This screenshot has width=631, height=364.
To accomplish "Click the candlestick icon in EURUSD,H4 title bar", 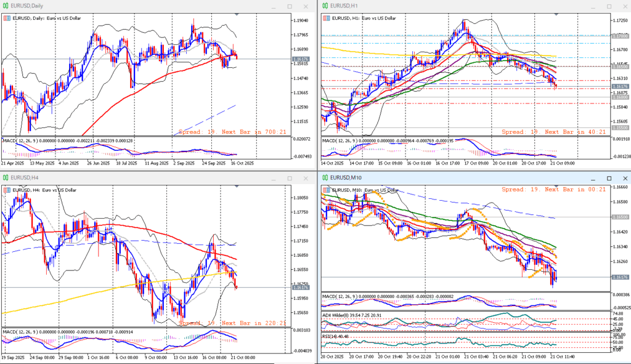I will tap(6, 177).
